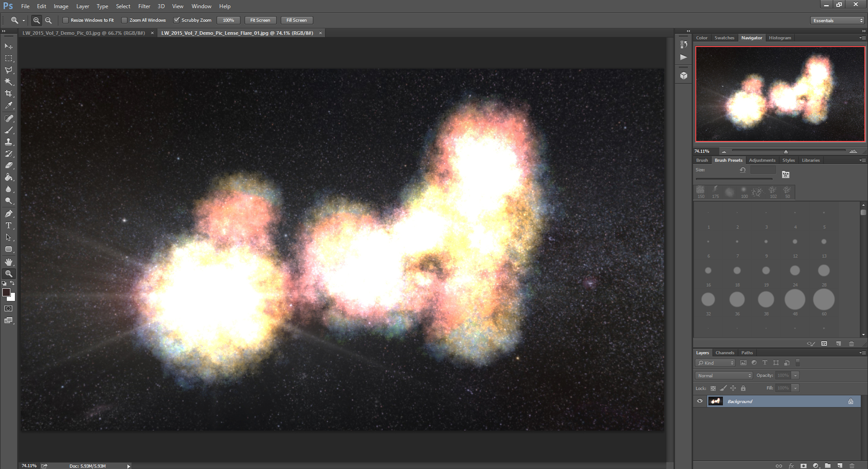Open the Filter menu
The height and width of the screenshot is (469, 868).
pyautogui.click(x=144, y=6)
